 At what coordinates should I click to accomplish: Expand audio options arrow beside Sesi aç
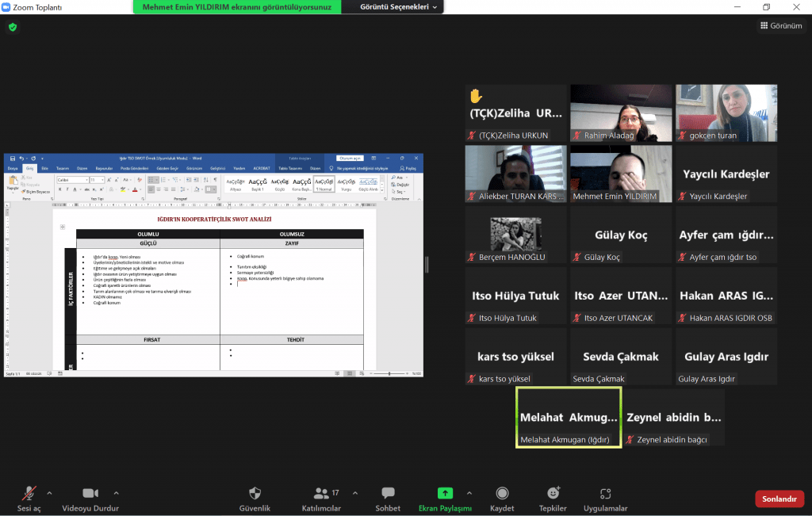[49, 492]
